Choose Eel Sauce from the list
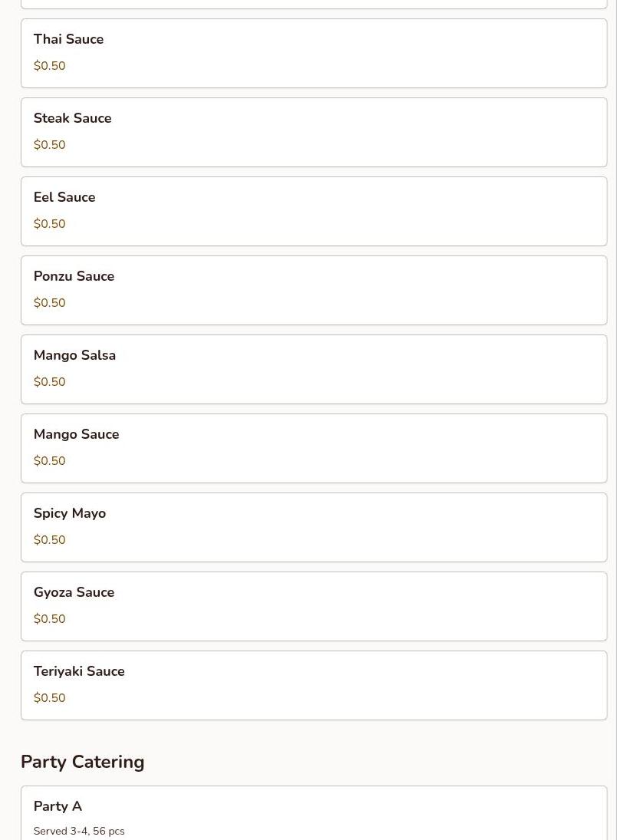 coord(314,211)
